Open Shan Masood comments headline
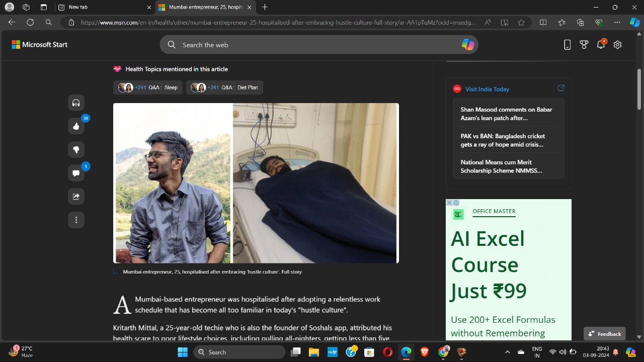Screen dimensions: 644x362 [x=506, y=114]
